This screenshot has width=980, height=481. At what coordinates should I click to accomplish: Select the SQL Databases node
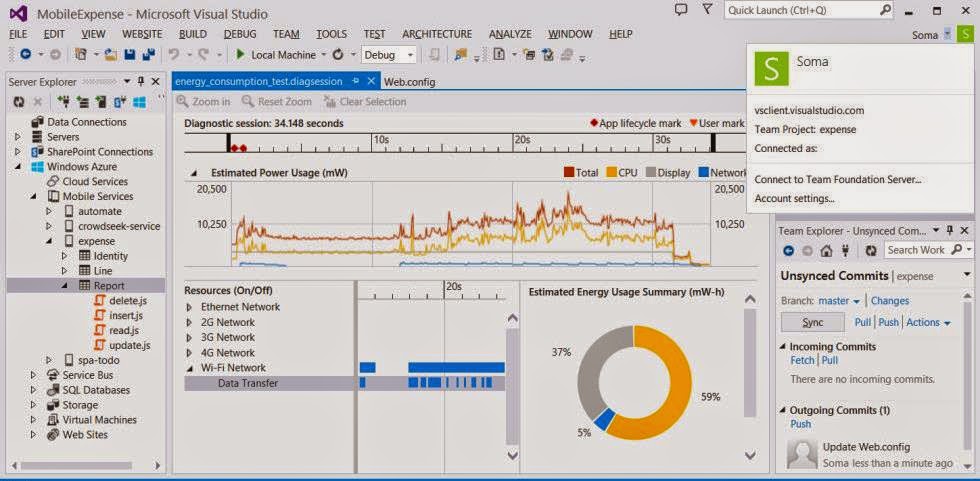(96, 390)
